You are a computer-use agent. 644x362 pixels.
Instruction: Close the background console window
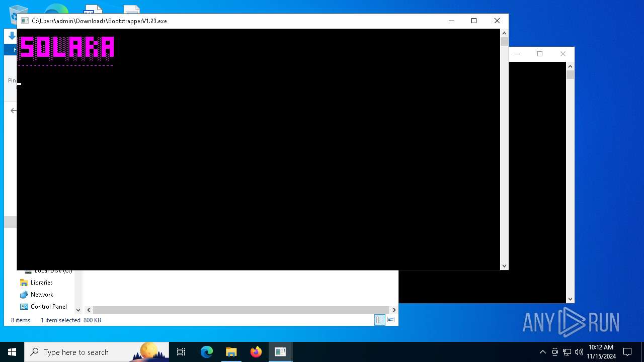click(x=563, y=54)
